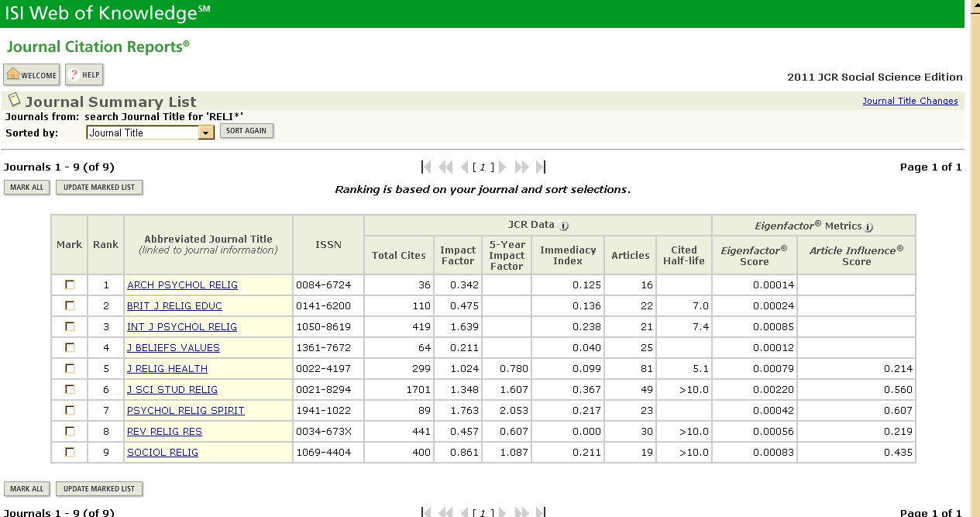Click the Welcome home button

click(33, 75)
